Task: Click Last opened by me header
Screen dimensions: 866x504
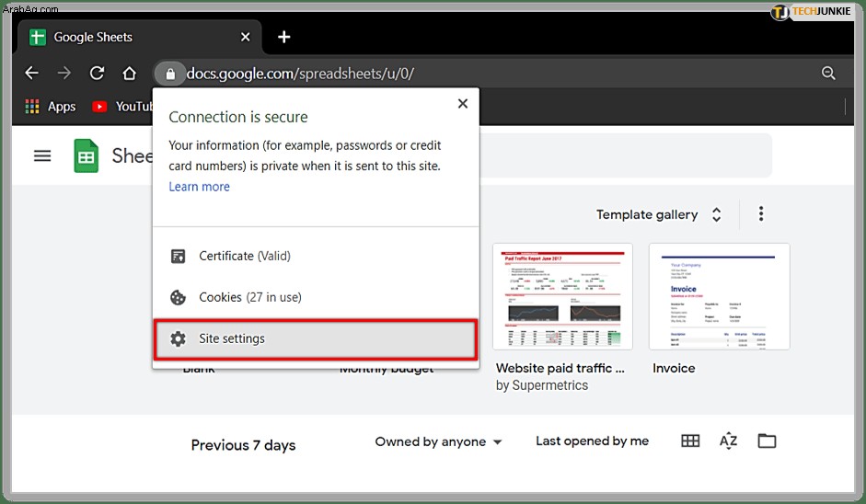Action: [x=592, y=441]
